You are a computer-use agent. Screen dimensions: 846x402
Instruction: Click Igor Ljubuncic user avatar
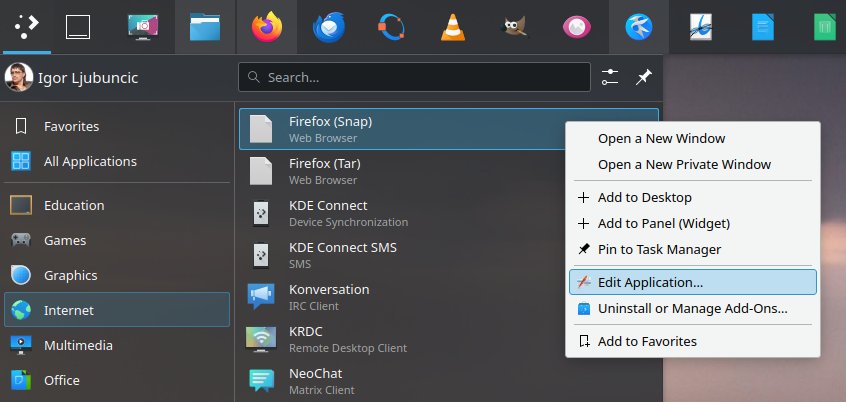pyautogui.click(x=17, y=76)
